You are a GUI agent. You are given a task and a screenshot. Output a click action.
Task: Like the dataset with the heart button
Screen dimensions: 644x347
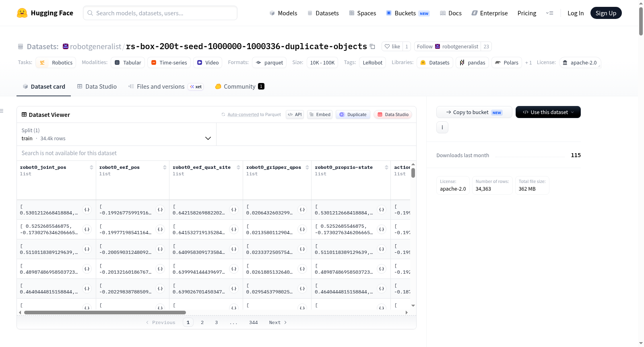pos(392,46)
